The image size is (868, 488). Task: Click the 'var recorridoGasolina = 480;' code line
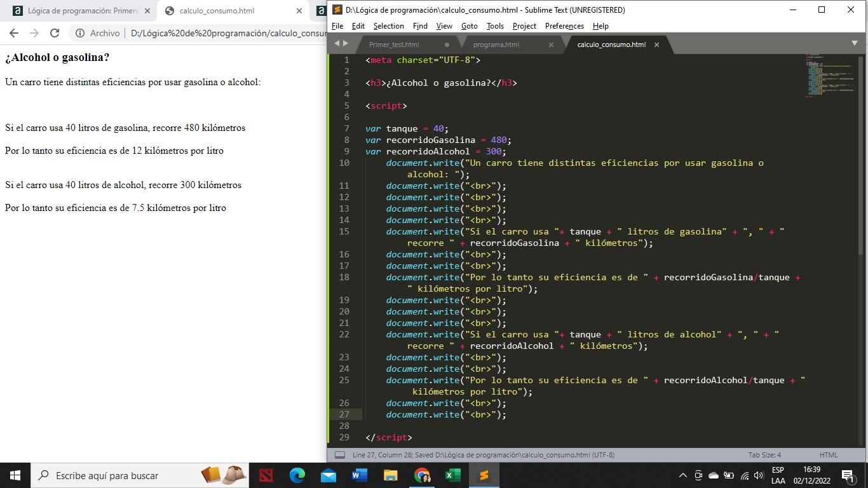438,140
